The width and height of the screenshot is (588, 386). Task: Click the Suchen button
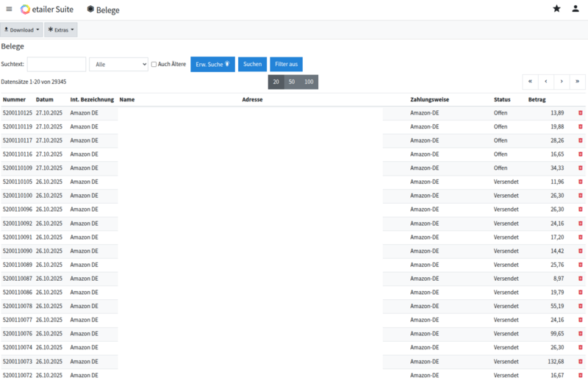pos(252,65)
